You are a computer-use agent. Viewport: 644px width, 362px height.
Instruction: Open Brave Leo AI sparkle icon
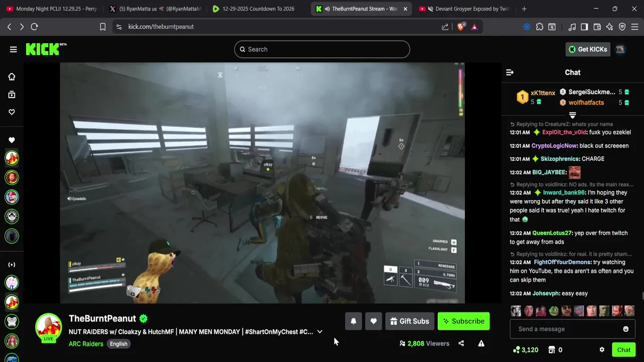[610, 27]
